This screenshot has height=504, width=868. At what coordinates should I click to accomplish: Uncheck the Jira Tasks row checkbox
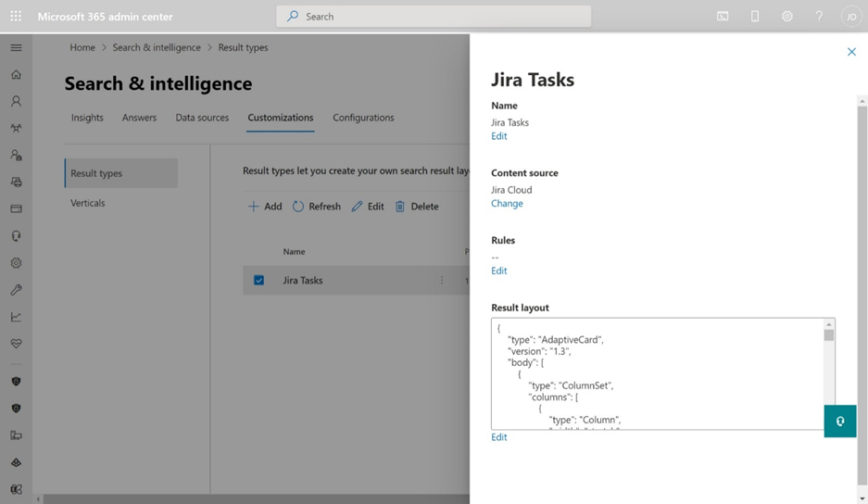258,280
